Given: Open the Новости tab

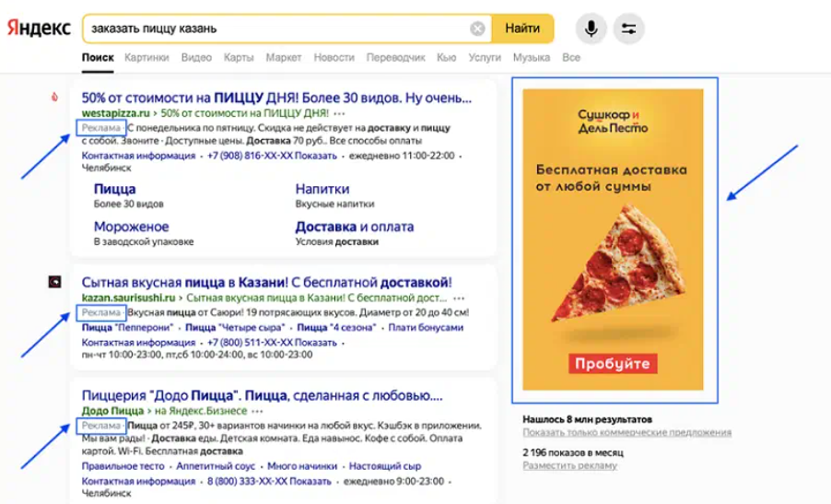Looking at the screenshot, I should (x=334, y=57).
